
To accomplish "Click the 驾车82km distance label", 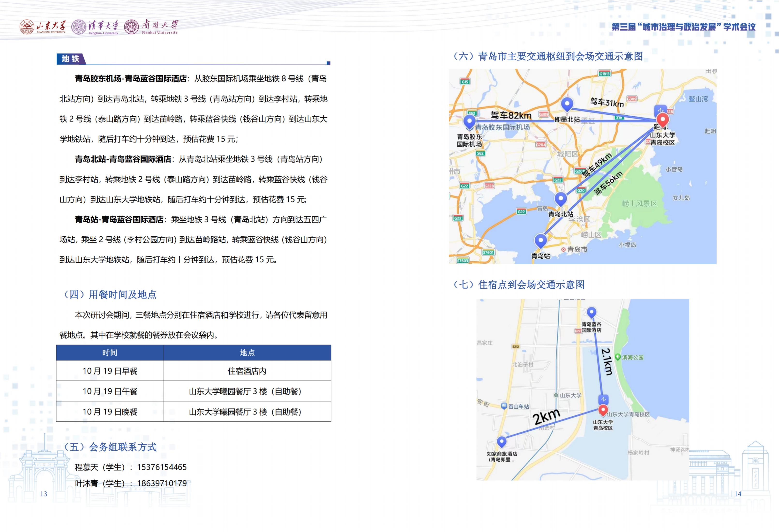I will tap(511, 115).
